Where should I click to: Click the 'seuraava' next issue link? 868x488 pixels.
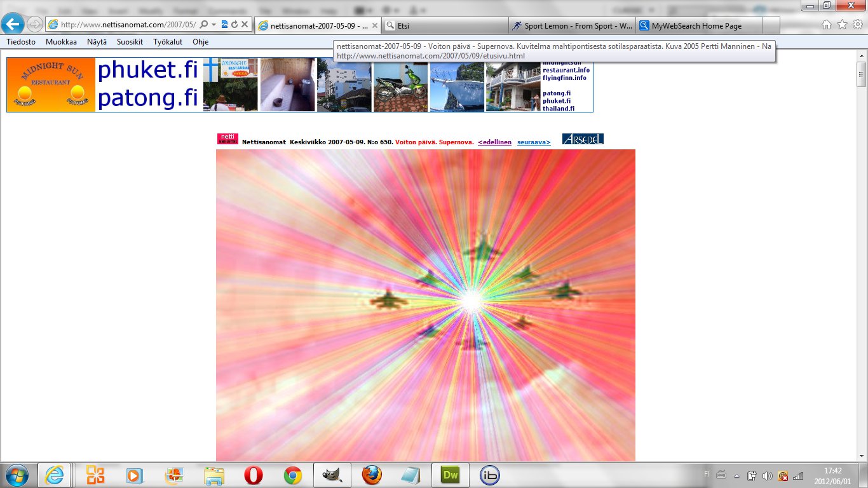(x=534, y=142)
